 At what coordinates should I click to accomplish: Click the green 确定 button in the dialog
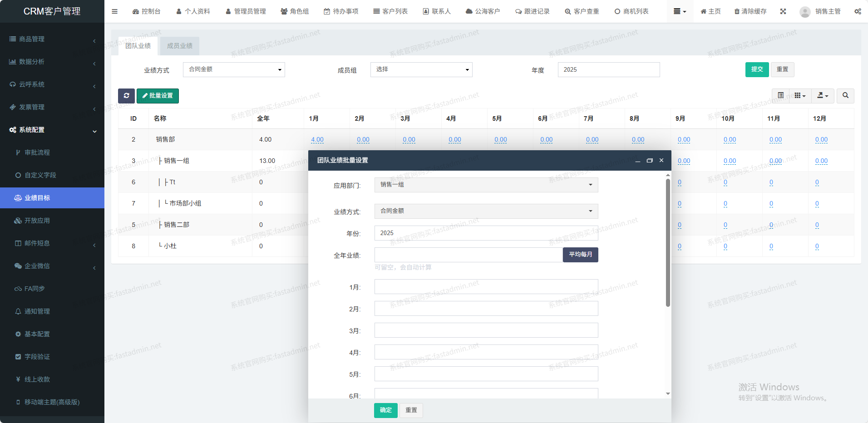(x=385, y=410)
